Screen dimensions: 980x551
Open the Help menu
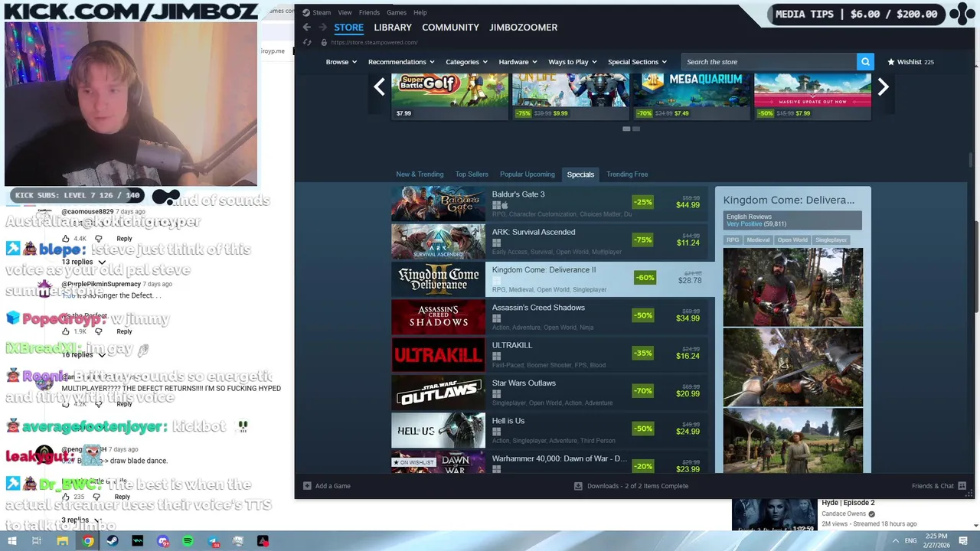click(420, 12)
